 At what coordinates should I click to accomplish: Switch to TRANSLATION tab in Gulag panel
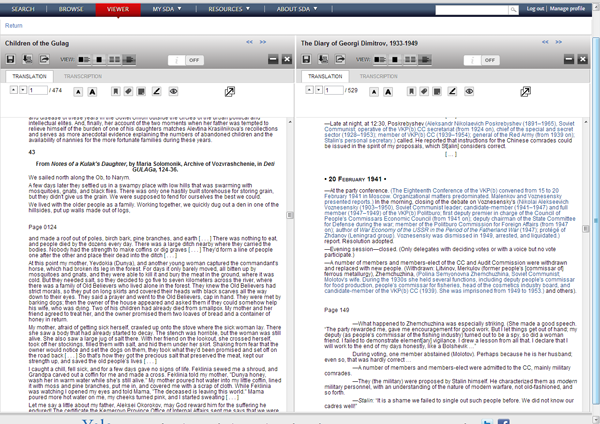pyautogui.click(x=29, y=76)
